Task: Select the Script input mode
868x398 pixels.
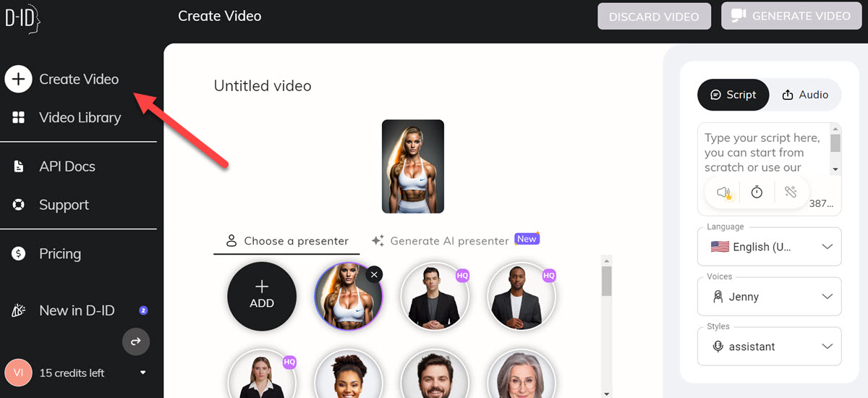Action: click(x=733, y=95)
